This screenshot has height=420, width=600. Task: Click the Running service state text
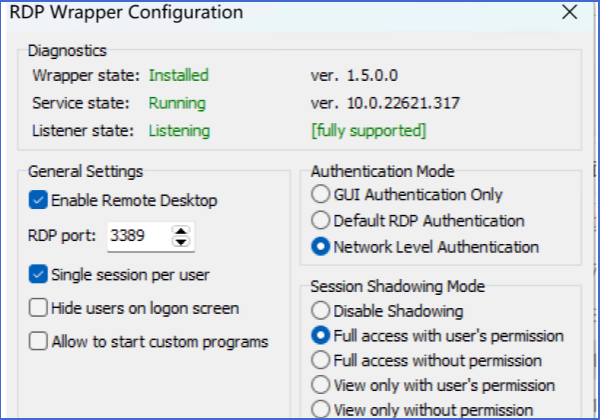coord(177,103)
